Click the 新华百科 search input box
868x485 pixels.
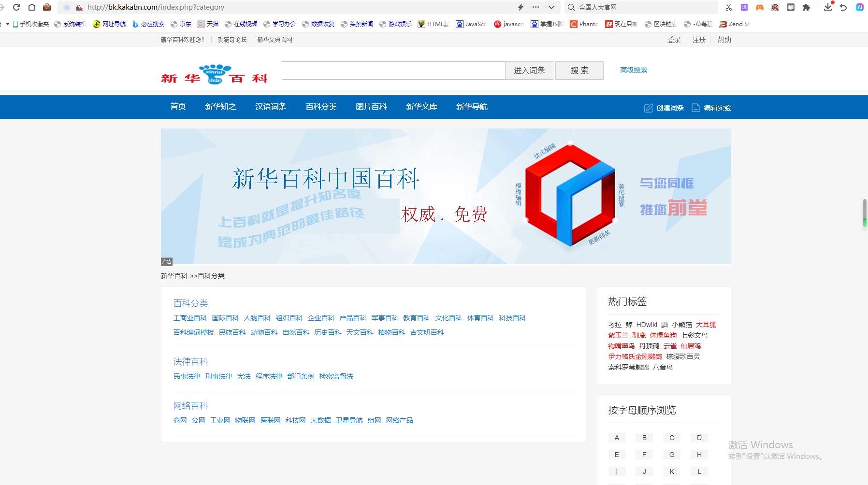[x=393, y=71]
